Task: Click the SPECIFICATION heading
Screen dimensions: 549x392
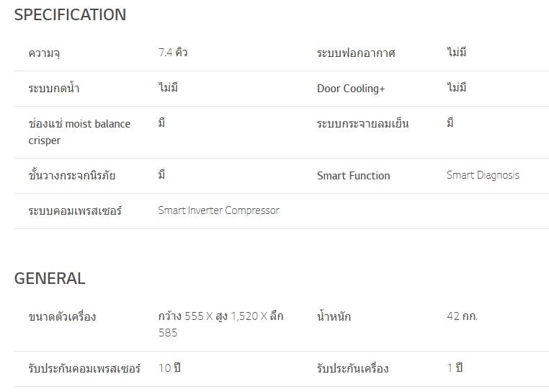Action: coord(70,14)
